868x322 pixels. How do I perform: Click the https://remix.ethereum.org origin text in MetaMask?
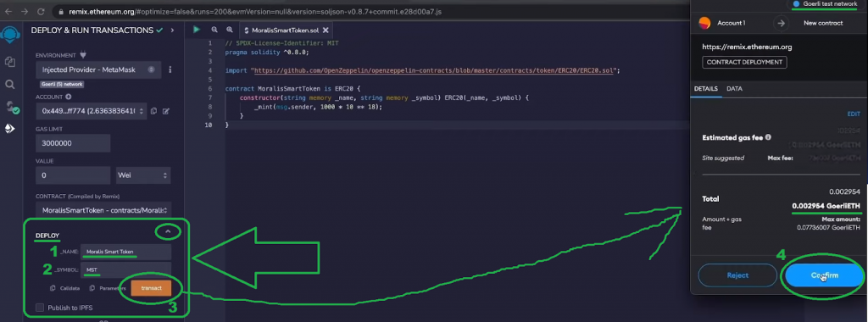point(747,47)
